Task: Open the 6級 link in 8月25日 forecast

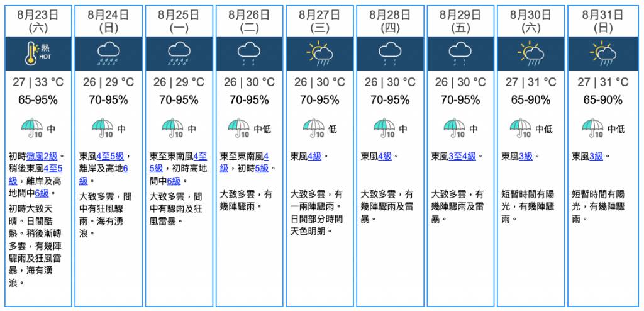Action: (174, 181)
